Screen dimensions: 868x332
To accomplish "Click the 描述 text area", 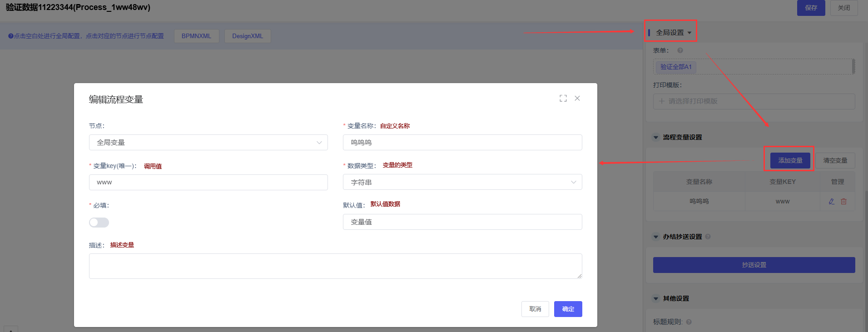I will click(x=335, y=266).
